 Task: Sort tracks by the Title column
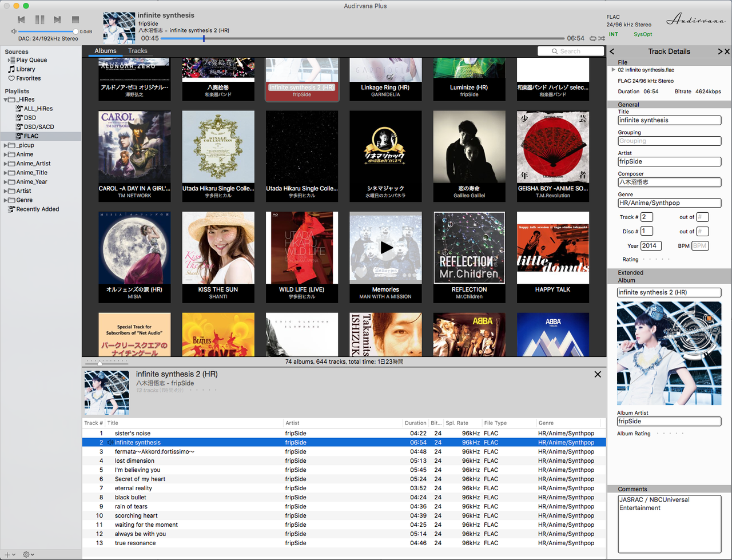(x=194, y=423)
